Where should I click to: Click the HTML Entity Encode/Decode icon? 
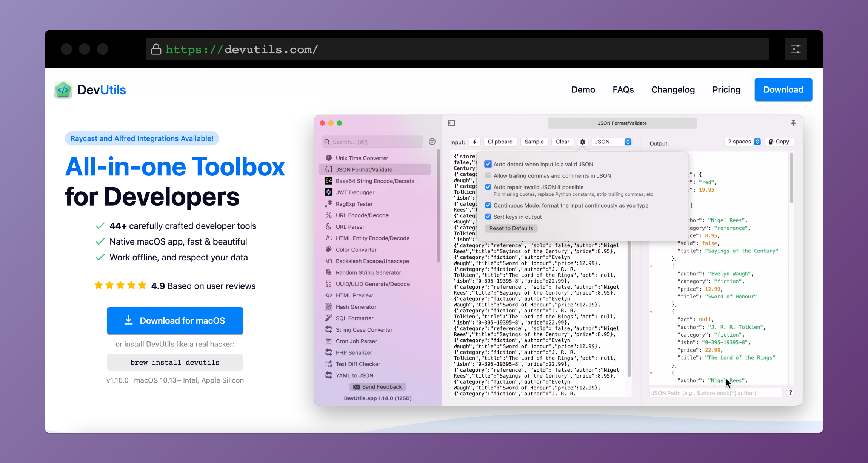tap(329, 238)
